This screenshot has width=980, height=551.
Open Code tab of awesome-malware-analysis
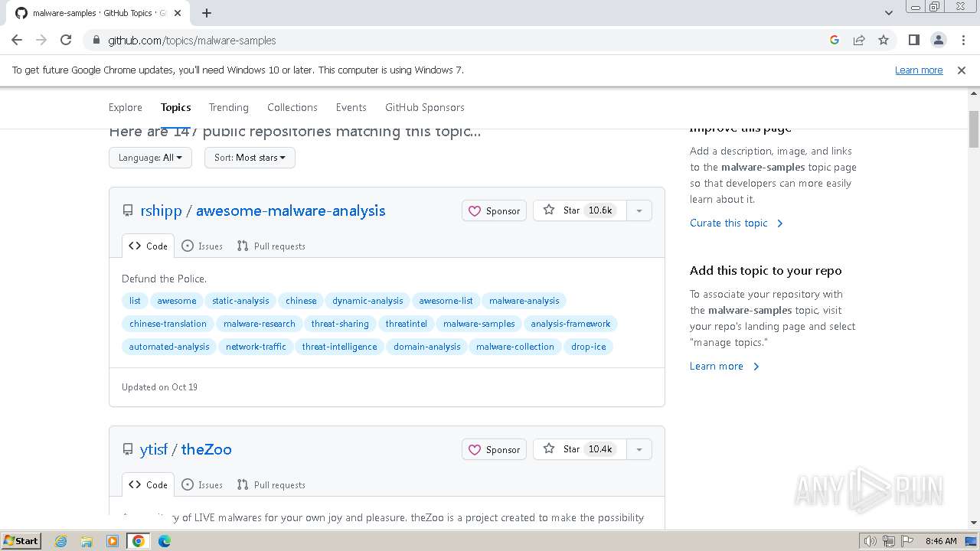coord(148,246)
